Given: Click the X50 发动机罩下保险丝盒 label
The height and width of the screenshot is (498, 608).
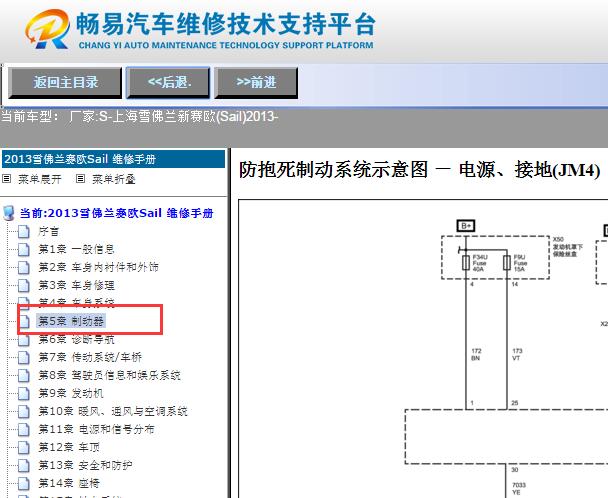Looking at the screenshot, I should pyautogui.click(x=568, y=247).
